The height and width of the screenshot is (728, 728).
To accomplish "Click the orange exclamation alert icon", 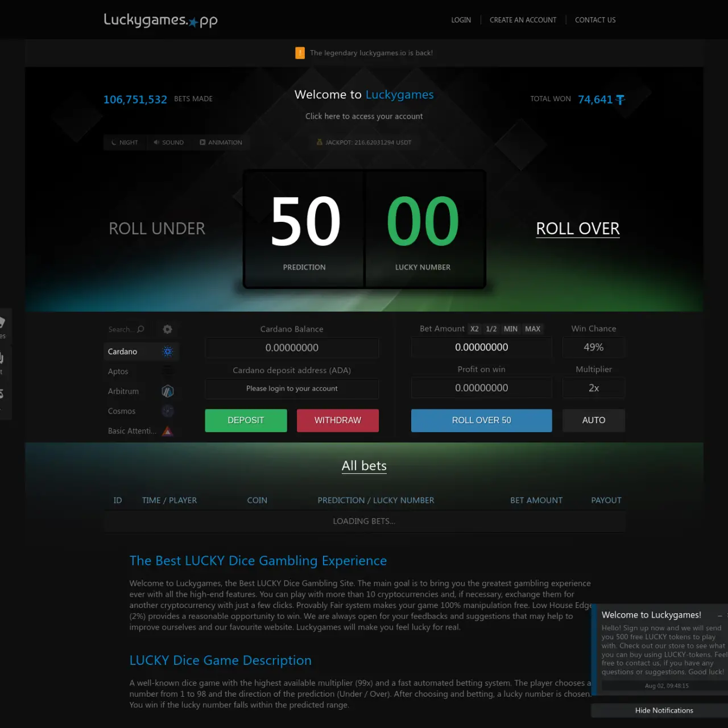I will tap(300, 53).
